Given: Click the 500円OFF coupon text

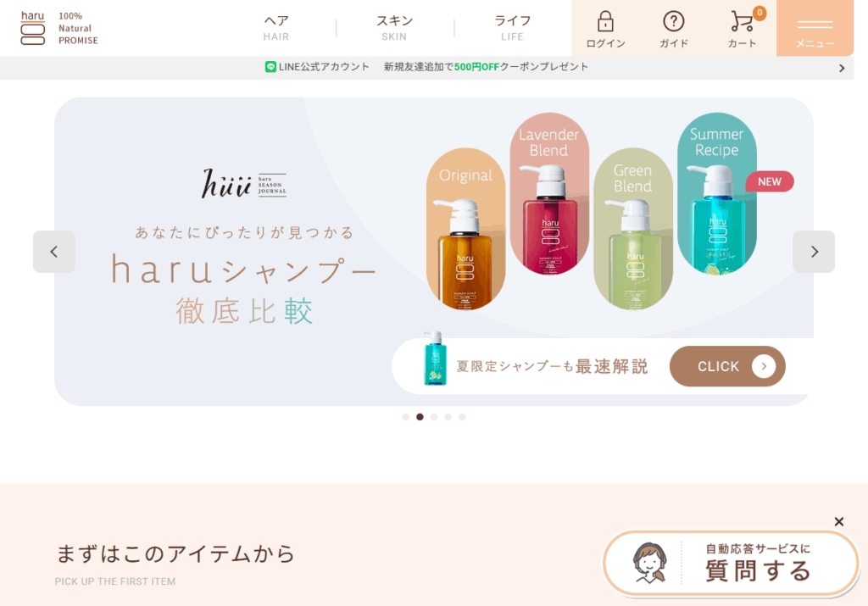Looking at the screenshot, I should pos(476,67).
